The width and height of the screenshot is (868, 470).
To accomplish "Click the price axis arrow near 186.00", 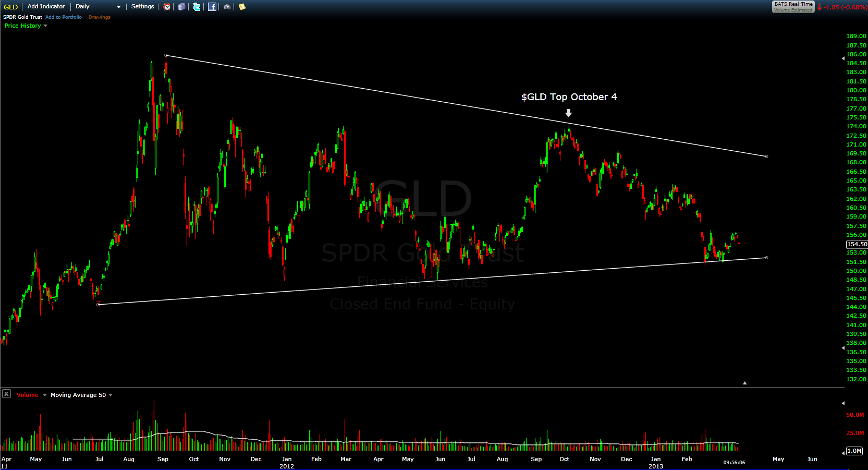I will pos(843,58).
